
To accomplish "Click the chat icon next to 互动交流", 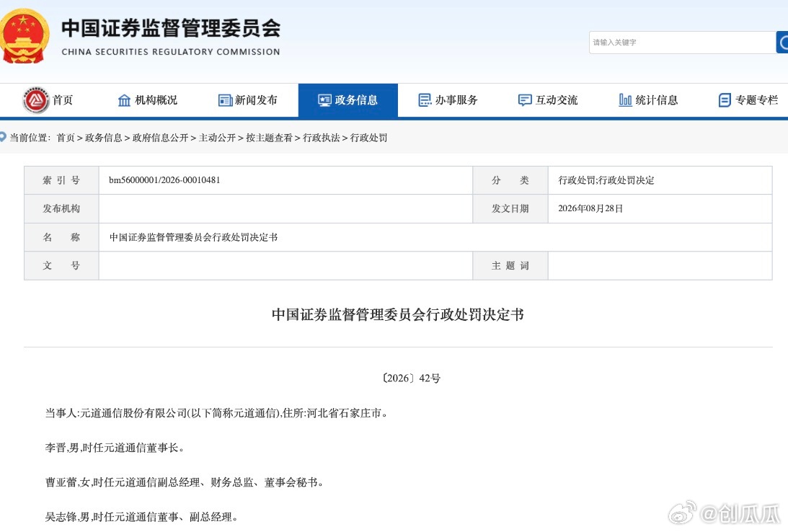I will [525, 100].
